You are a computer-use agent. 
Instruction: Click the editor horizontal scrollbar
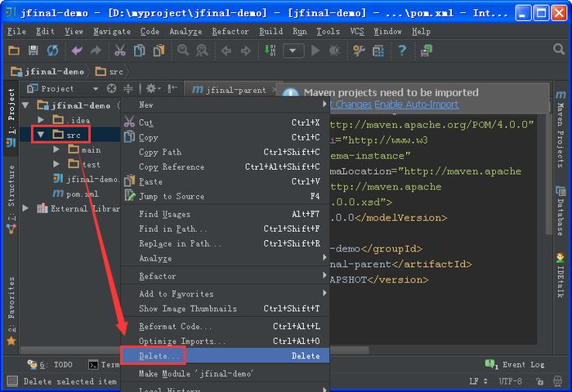pyautogui.click(x=349, y=350)
